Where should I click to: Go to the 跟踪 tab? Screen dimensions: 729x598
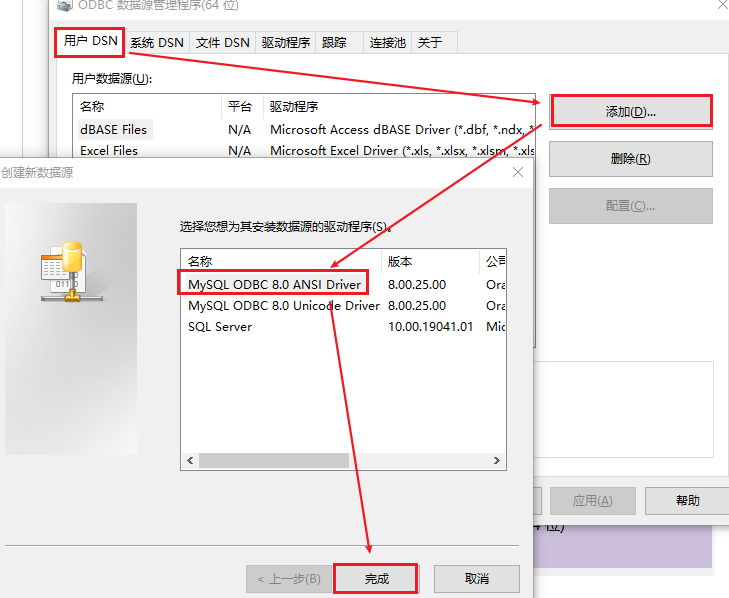334,43
